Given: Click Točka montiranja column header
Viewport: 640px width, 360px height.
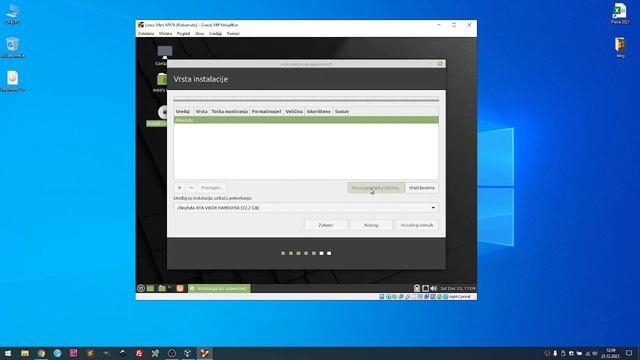Looking at the screenshot, I should (230, 111).
